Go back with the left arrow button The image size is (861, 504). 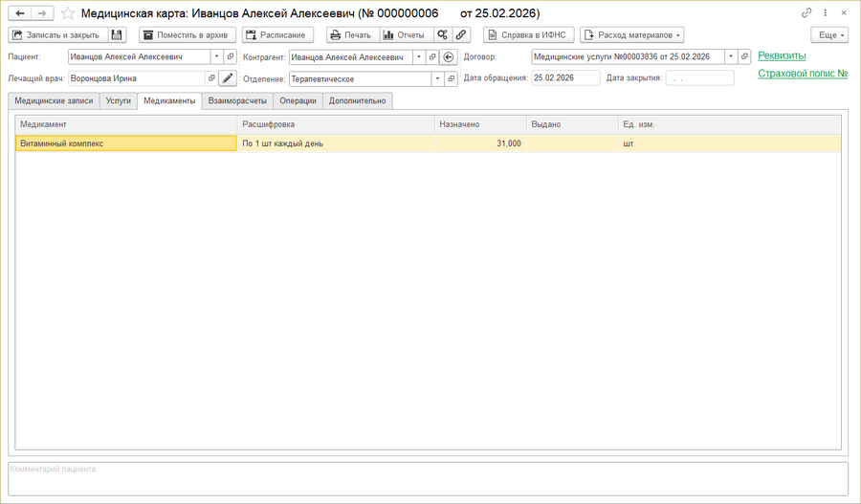pyautogui.click(x=20, y=13)
